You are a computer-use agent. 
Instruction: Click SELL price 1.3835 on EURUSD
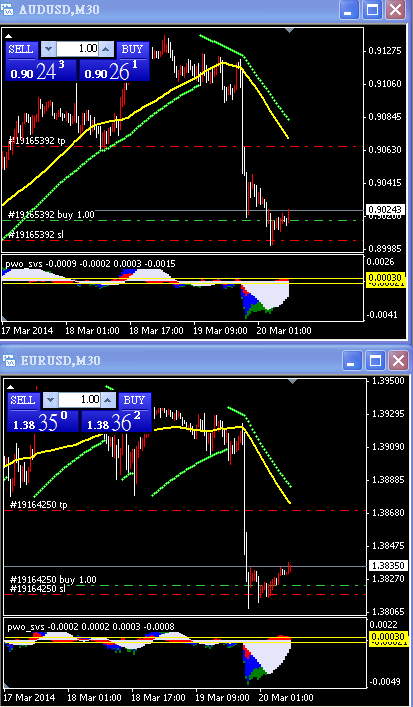click(x=43, y=421)
